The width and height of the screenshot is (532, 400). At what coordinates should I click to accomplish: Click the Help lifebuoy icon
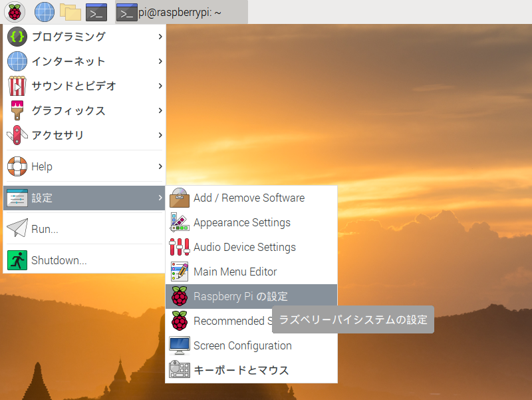(17, 166)
